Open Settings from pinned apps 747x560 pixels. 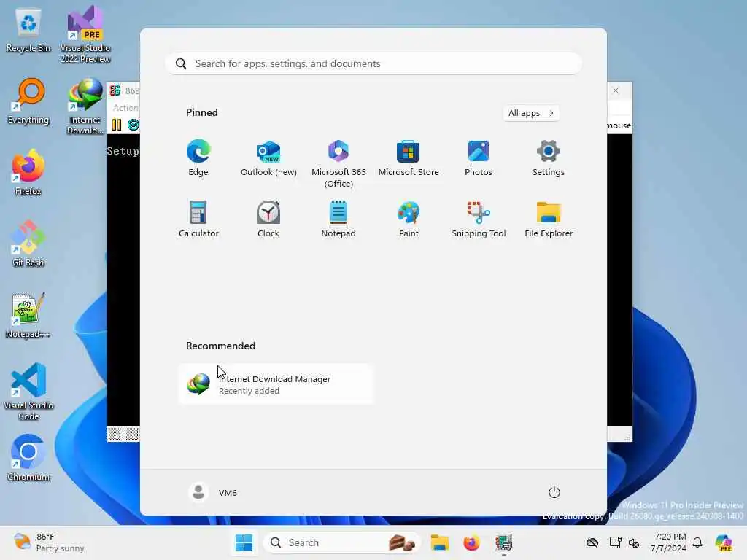tap(549, 158)
